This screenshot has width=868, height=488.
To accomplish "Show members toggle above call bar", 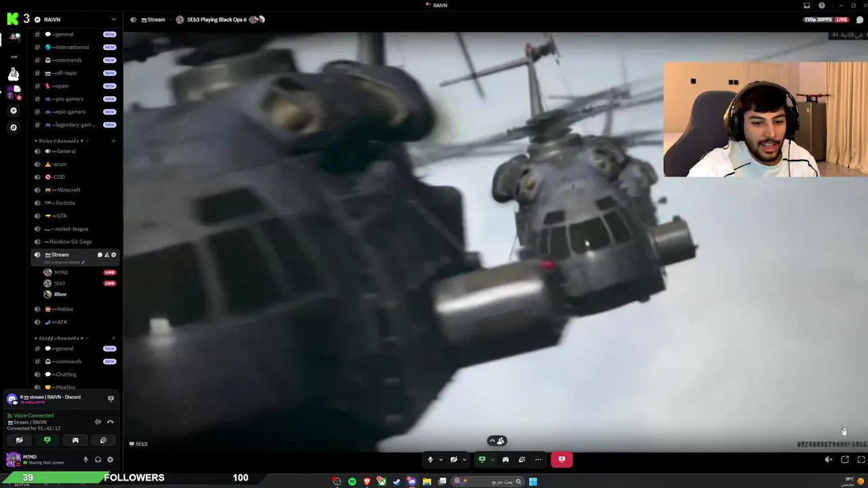I will click(x=496, y=441).
